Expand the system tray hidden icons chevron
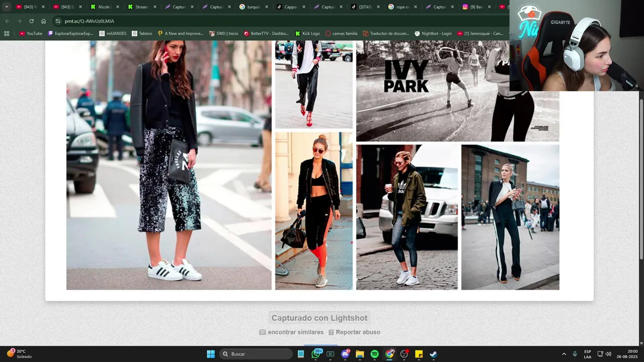This screenshot has width=644, height=362. pos(564,354)
